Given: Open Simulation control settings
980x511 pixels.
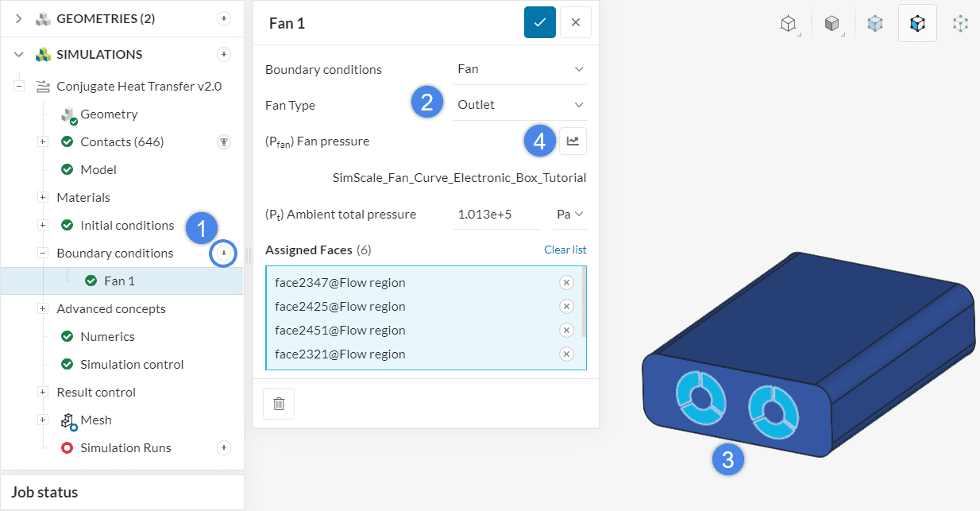Looking at the screenshot, I should click(132, 364).
